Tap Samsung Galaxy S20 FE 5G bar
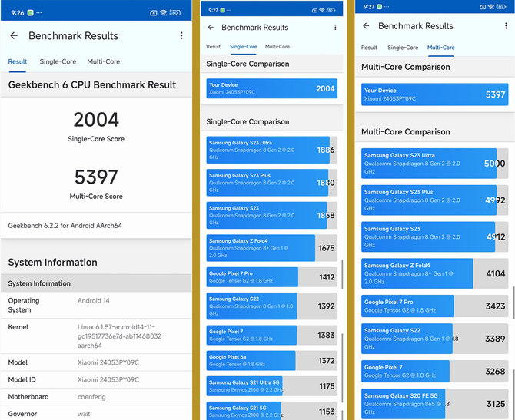515x420 pixels. coord(434,404)
